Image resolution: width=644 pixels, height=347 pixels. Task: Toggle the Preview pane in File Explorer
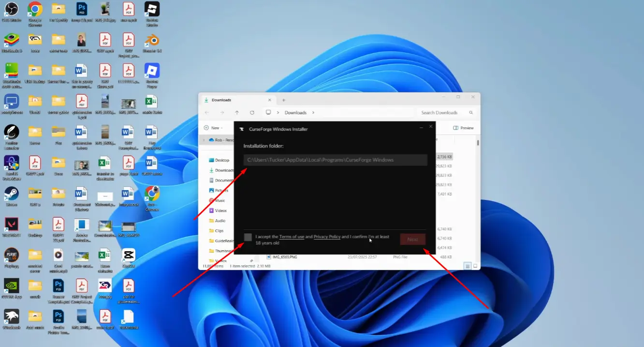463,128
